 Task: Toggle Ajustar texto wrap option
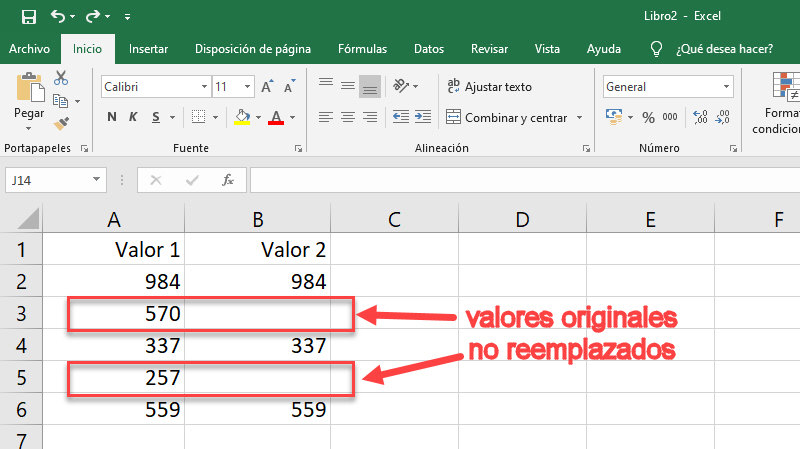pos(489,87)
